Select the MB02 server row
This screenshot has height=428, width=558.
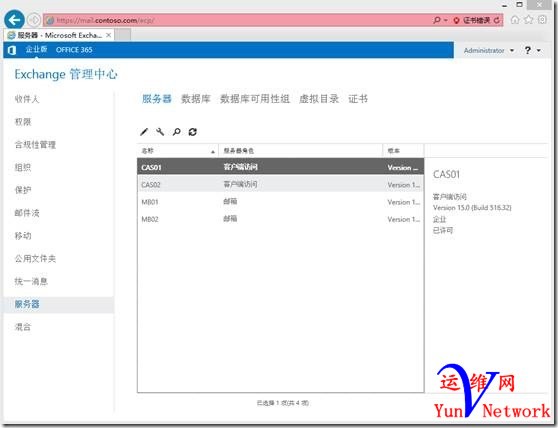click(x=280, y=219)
